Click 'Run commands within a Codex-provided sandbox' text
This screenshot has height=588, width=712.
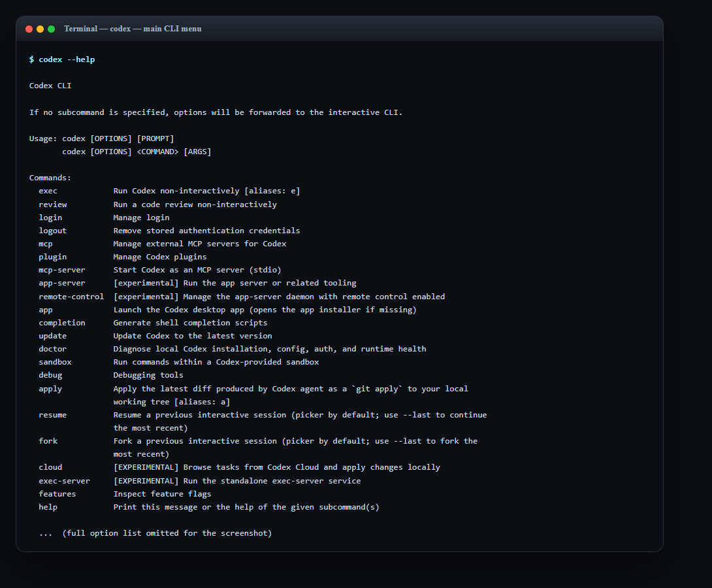point(216,362)
